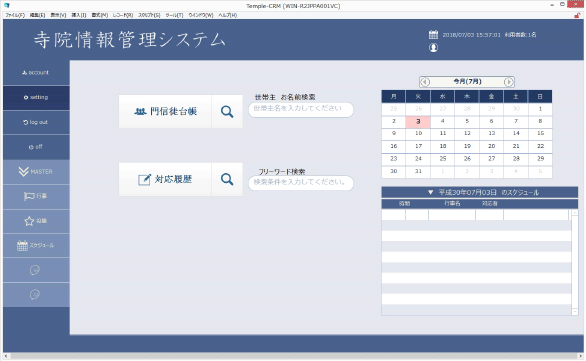Click the calendar icon in the header

(433, 35)
